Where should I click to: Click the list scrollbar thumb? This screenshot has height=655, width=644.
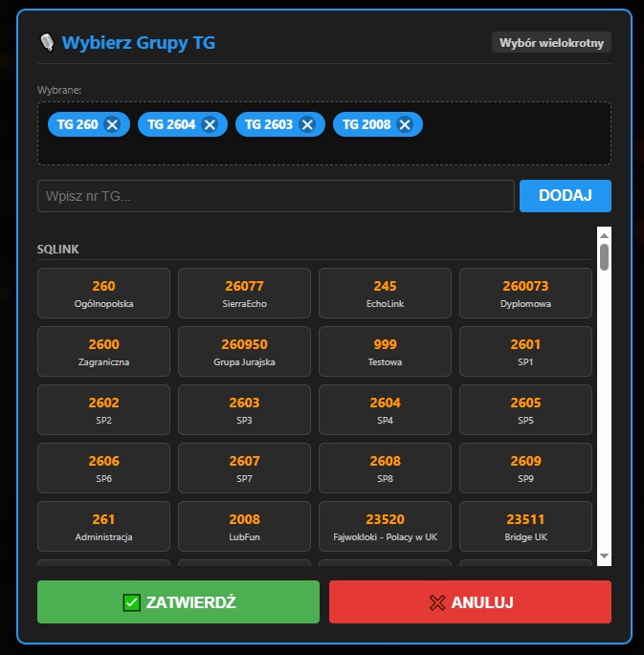pyautogui.click(x=604, y=257)
